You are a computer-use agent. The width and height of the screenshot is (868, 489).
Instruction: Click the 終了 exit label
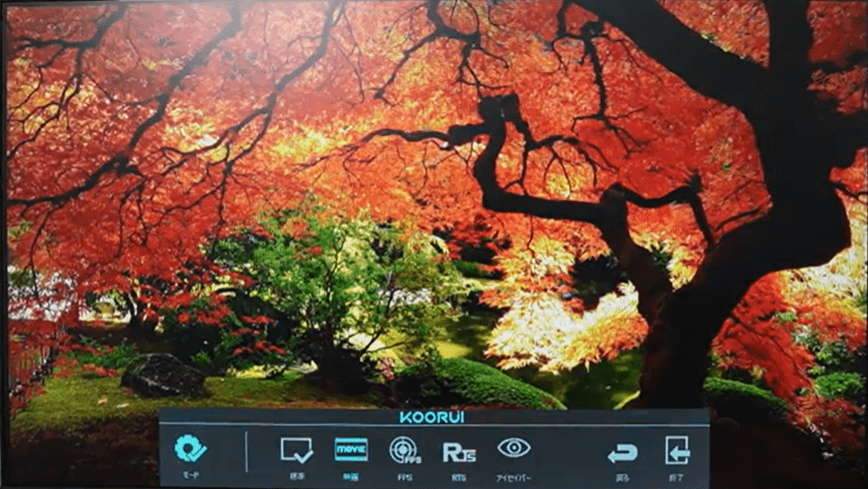point(677,475)
